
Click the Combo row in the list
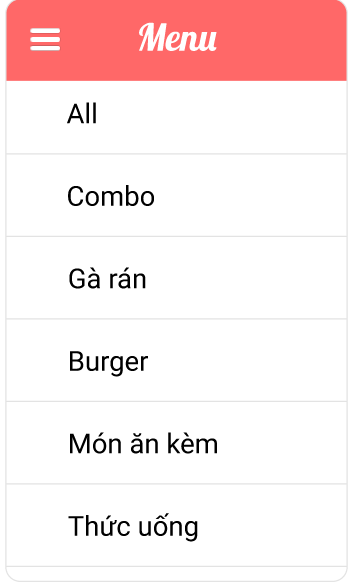pyautogui.click(x=176, y=195)
